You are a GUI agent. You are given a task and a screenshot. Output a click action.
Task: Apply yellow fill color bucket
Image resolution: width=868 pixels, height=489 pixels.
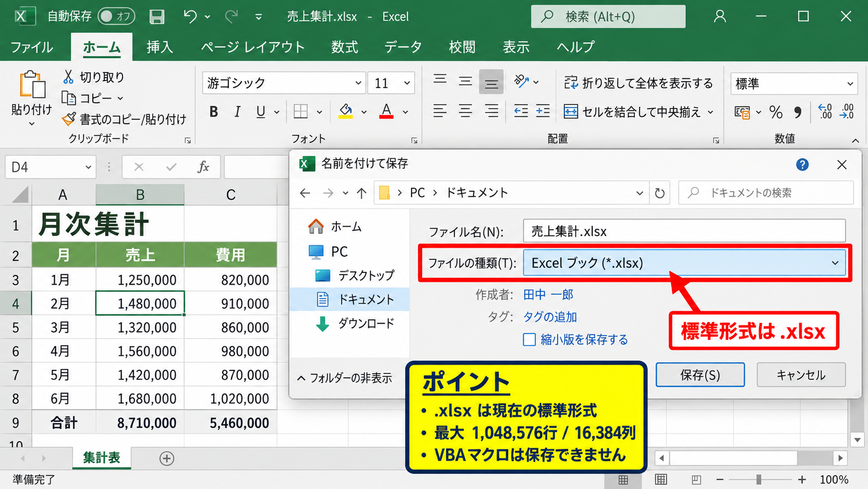346,111
